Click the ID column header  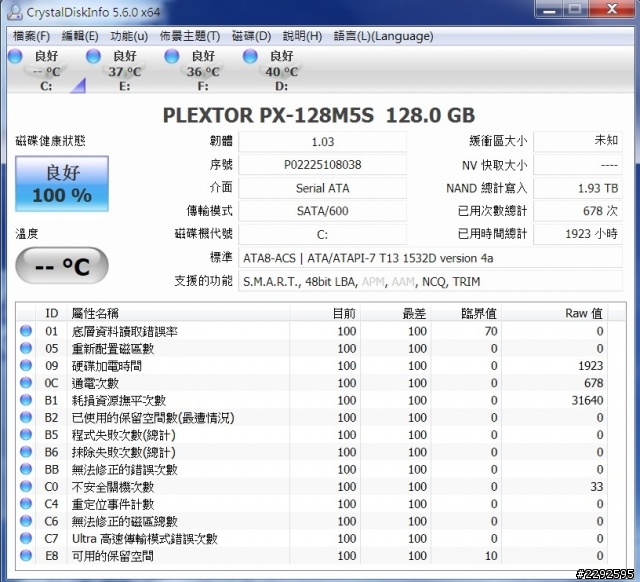51,313
